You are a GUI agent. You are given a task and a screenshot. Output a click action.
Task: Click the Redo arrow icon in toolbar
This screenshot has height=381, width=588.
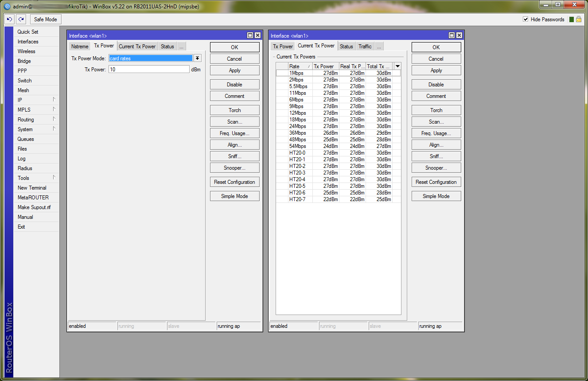(x=21, y=19)
